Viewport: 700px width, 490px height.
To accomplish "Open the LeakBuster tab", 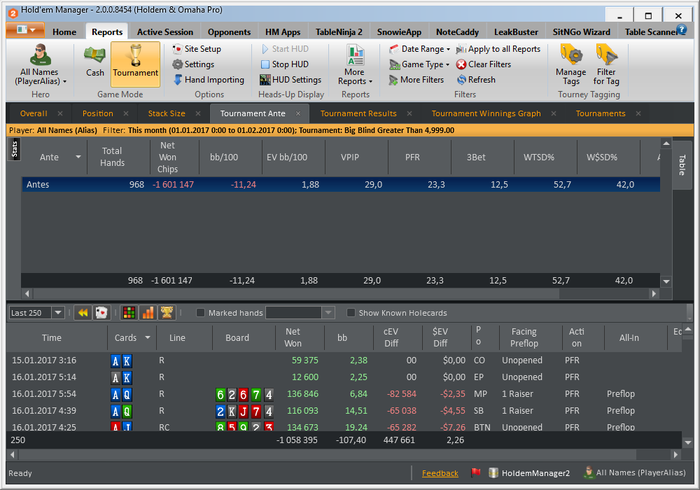I will tap(516, 32).
